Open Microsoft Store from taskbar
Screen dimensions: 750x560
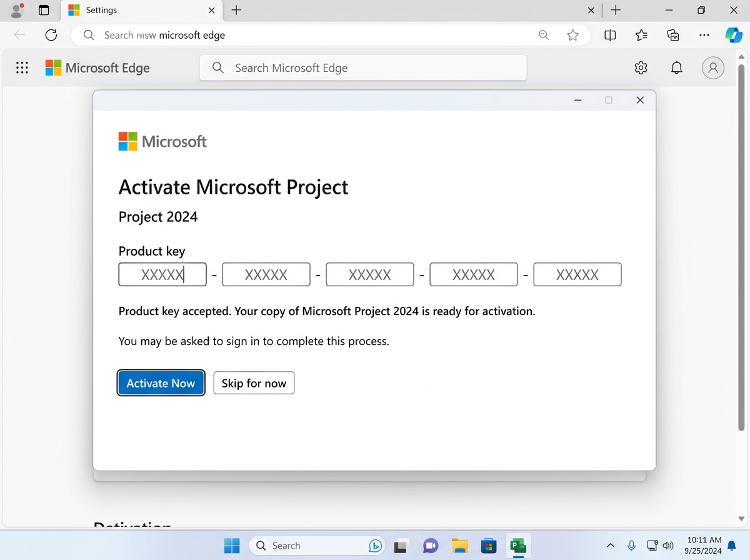pos(489,546)
